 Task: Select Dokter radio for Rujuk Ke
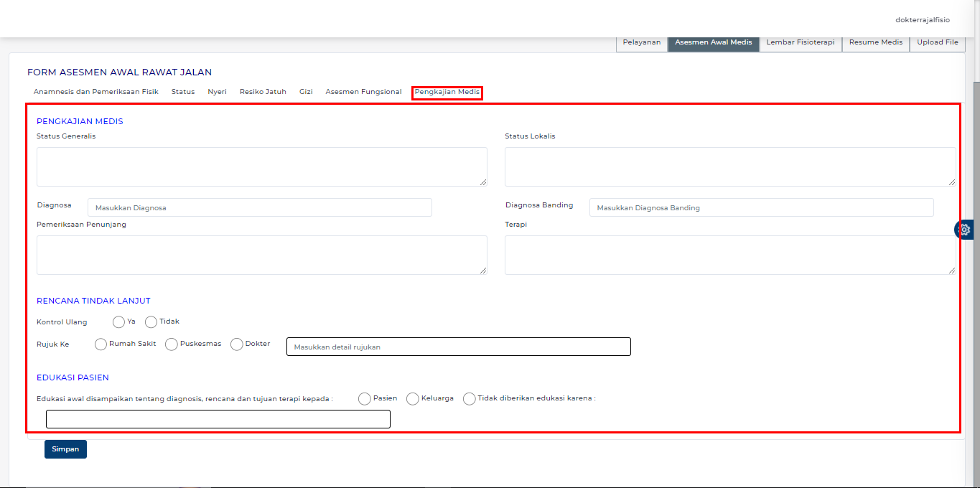[x=237, y=344]
